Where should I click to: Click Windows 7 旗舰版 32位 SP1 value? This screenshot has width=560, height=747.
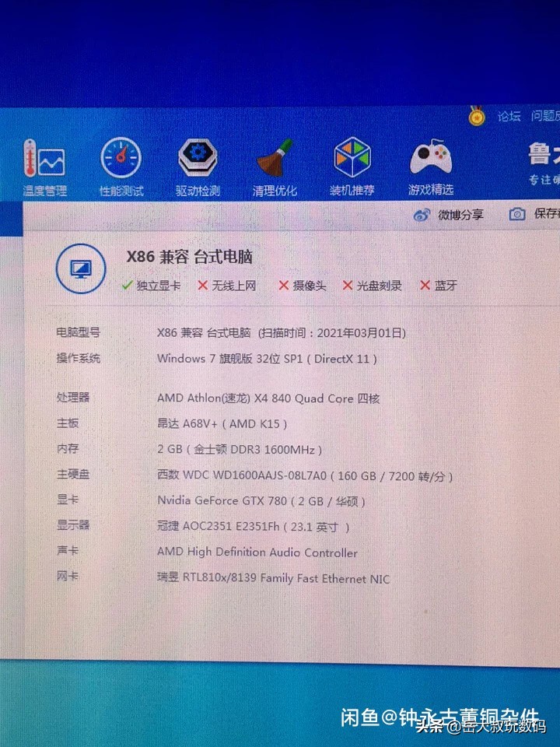tap(267, 358)
